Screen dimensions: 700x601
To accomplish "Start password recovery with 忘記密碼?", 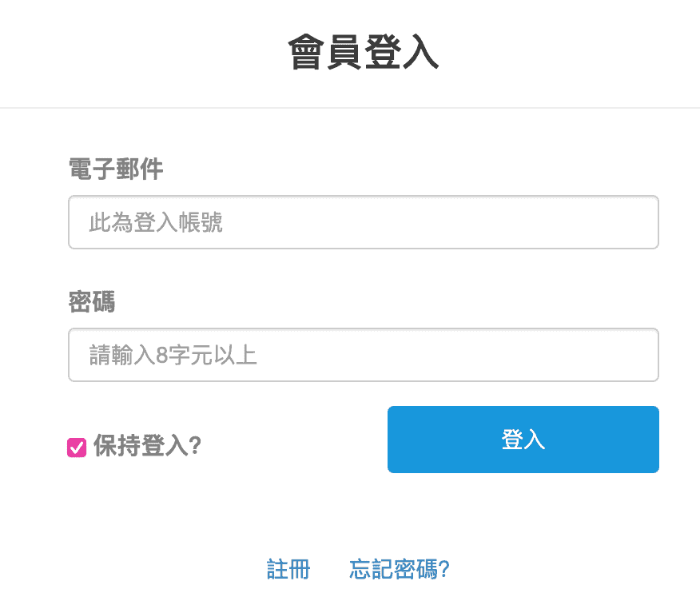I will (400, 569).
